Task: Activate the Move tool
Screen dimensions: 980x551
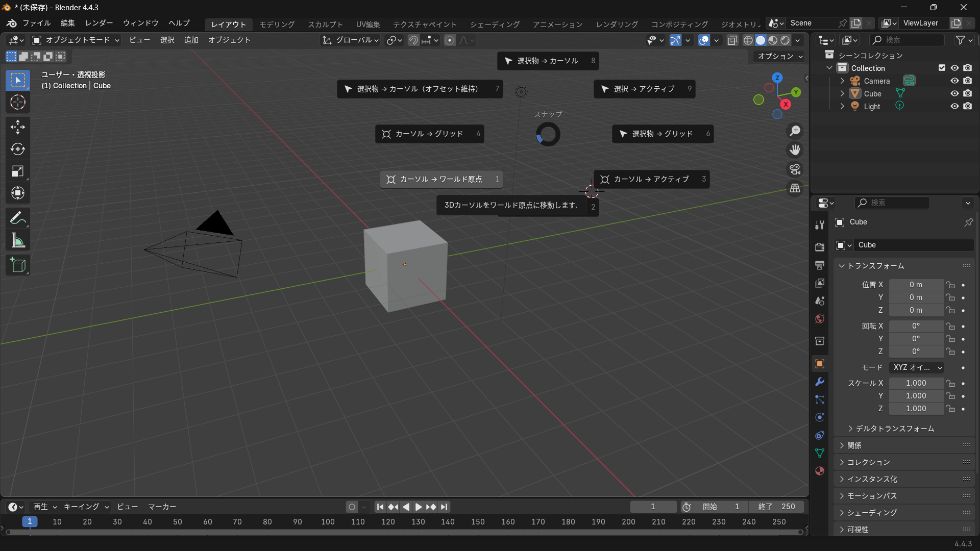Action: [x=18, y=127]
